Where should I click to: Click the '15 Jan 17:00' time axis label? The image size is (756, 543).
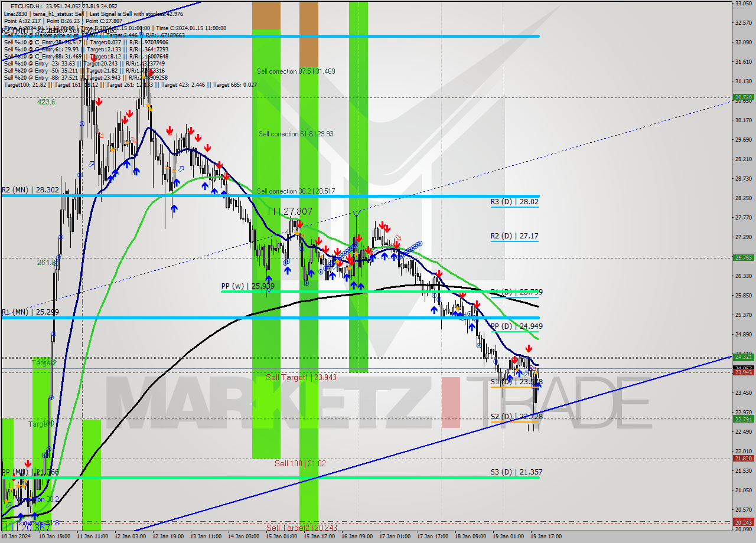point(320,537)
